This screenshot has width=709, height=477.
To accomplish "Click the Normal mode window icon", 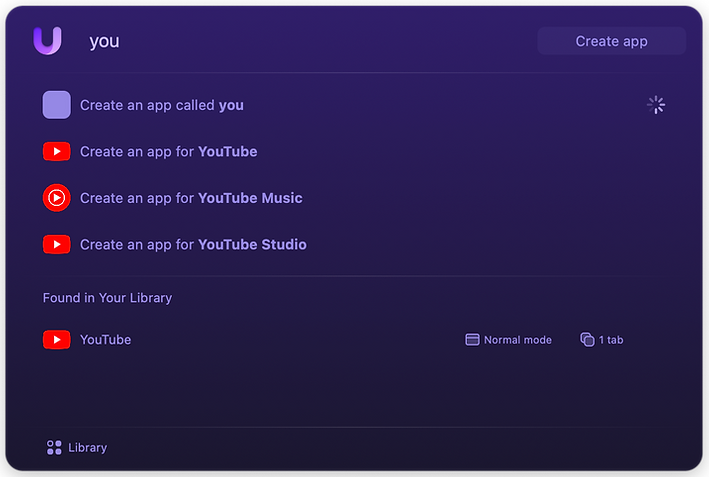I will click(x=472, y=340).
